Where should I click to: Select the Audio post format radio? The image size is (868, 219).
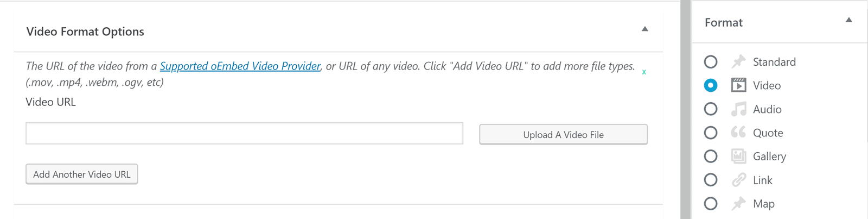coord(711,109)
